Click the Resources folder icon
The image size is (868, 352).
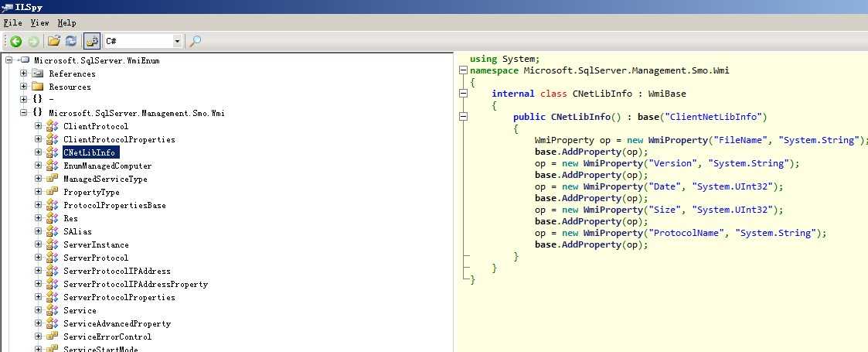point(38,87)
